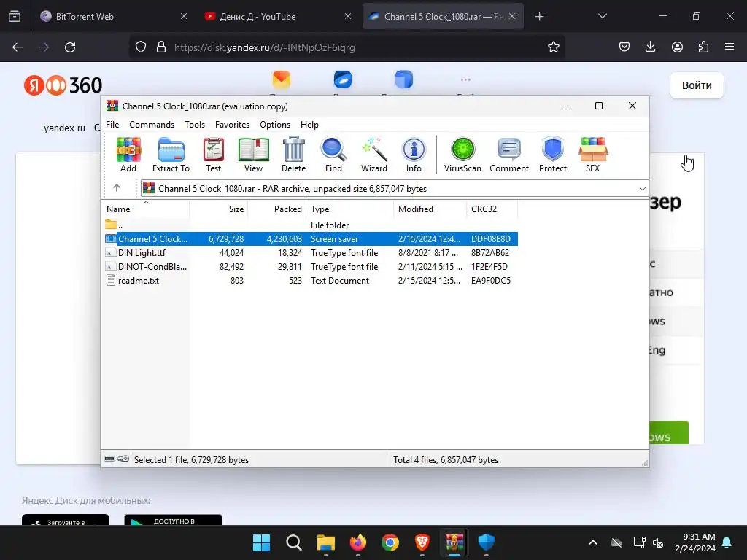
Task: Click the key password icon in status bar
Action: pyautogui.click(x=123, y=459)
